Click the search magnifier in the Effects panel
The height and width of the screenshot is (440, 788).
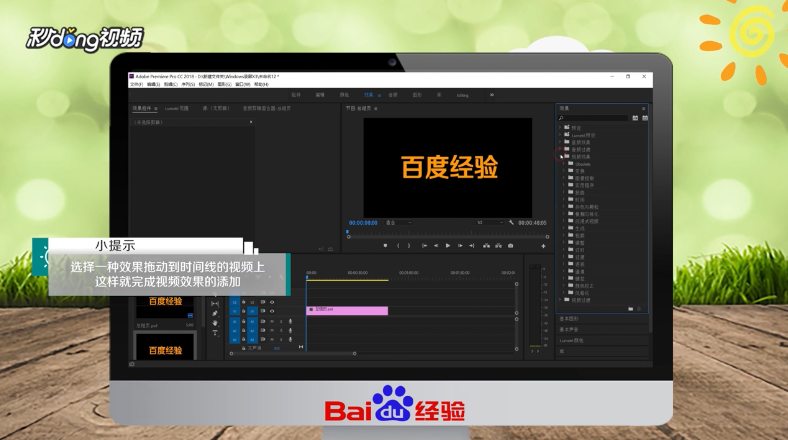coord(561,118)
